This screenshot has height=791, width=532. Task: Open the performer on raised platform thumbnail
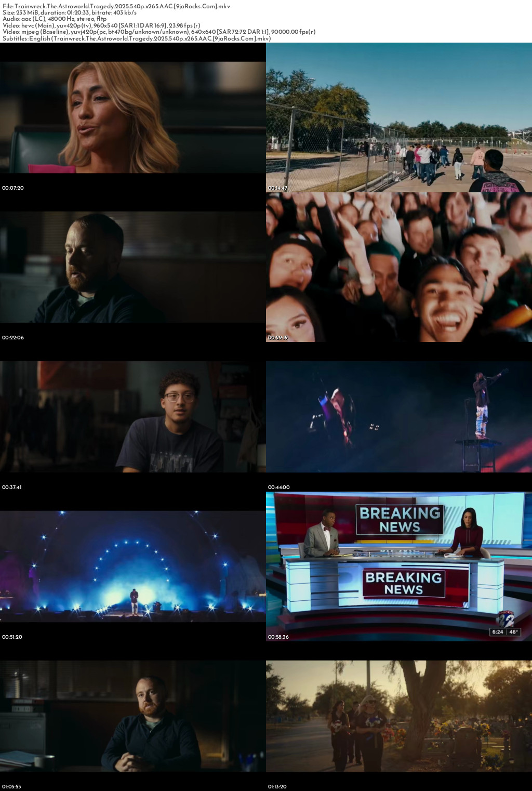398,417
